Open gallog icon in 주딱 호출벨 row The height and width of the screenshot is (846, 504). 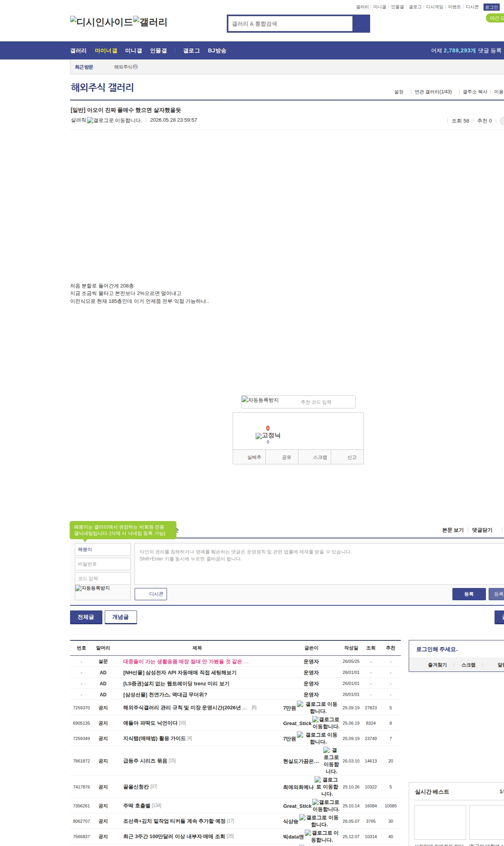tap(326, 805)
